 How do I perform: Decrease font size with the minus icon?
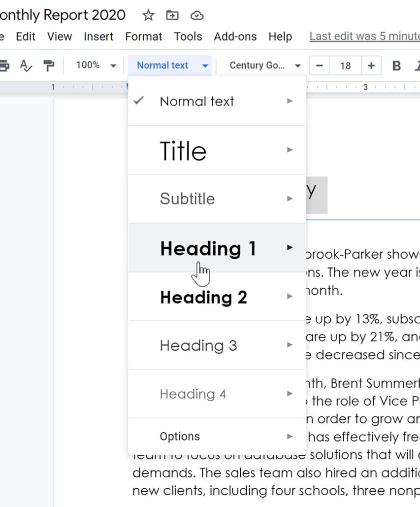click(x=320, y=65)
